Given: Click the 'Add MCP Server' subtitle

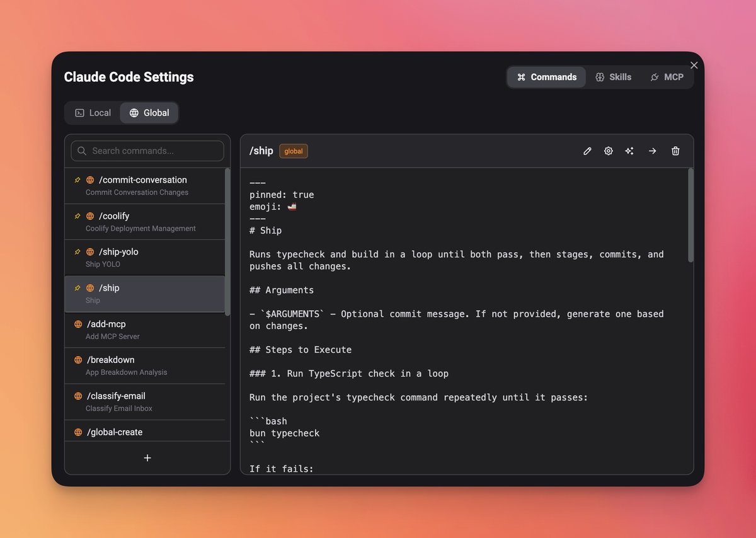Looking at the screenshot, I should coord(113,336).
